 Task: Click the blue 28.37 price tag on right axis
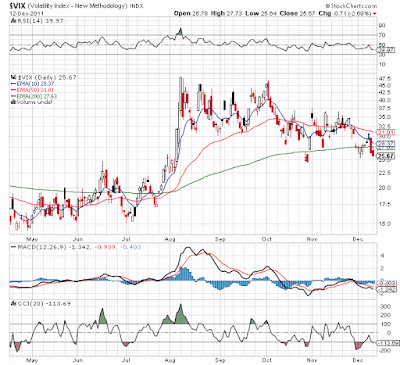tap(386, 143)
